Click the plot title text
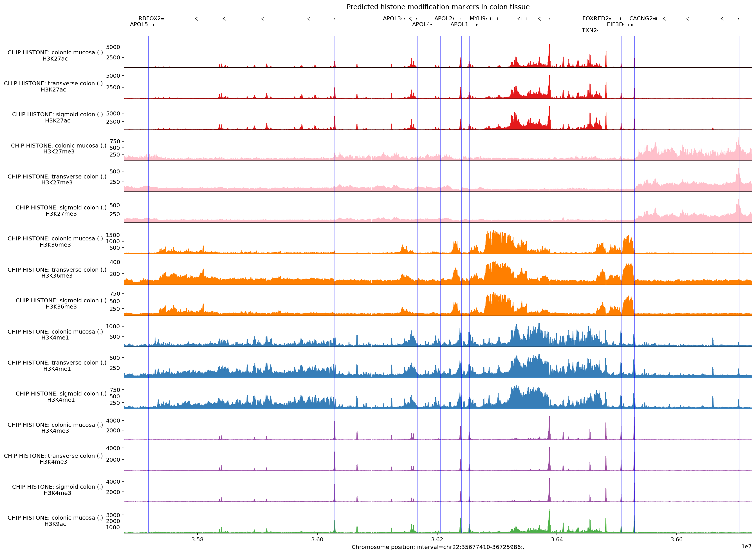This screenshot has width=756, height=554. (x=438, y=7)
